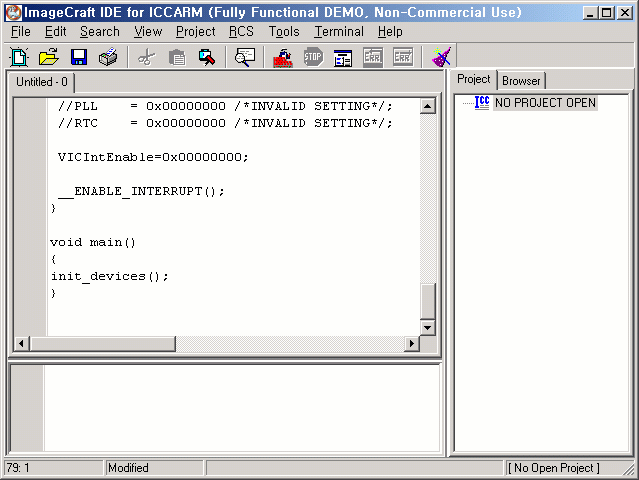639x480 pixels.
Task: Click the init_devices(); code line
Action: [x=110, y=276]
